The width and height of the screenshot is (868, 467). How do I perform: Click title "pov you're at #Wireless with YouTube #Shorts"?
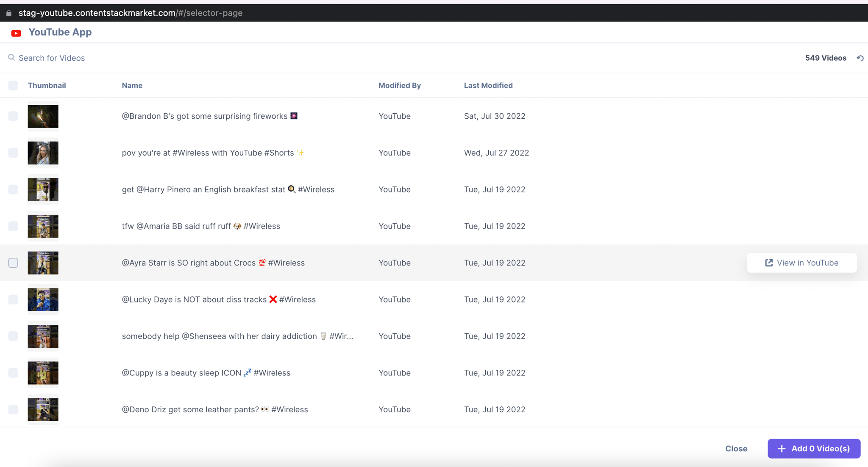(208, 153)
